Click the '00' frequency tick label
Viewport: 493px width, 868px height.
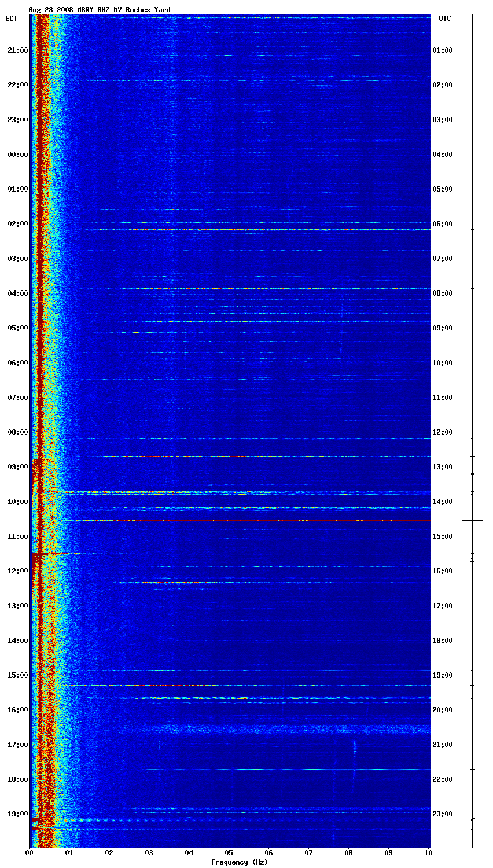coord(29,853)
